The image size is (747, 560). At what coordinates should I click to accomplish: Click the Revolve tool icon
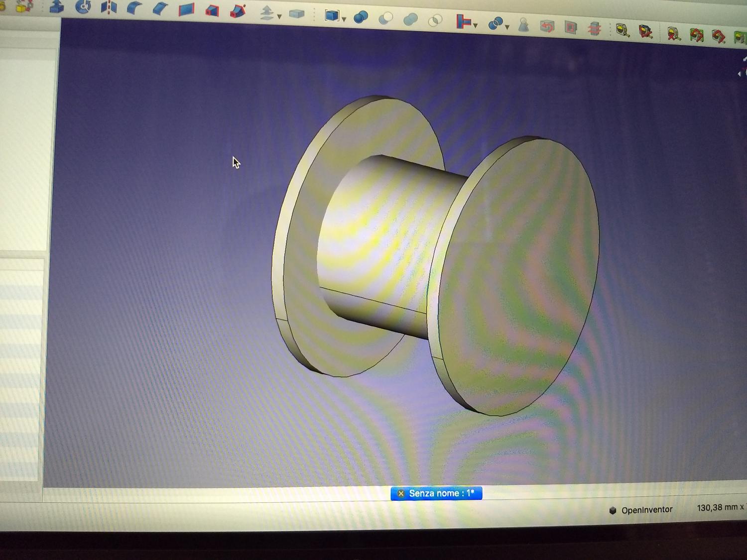[83, 7]
